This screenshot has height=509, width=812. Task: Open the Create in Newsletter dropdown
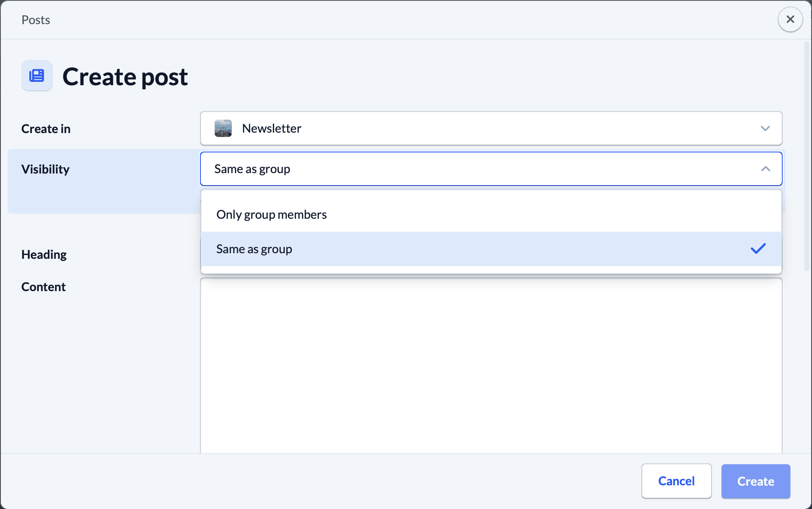click(490, 128)
